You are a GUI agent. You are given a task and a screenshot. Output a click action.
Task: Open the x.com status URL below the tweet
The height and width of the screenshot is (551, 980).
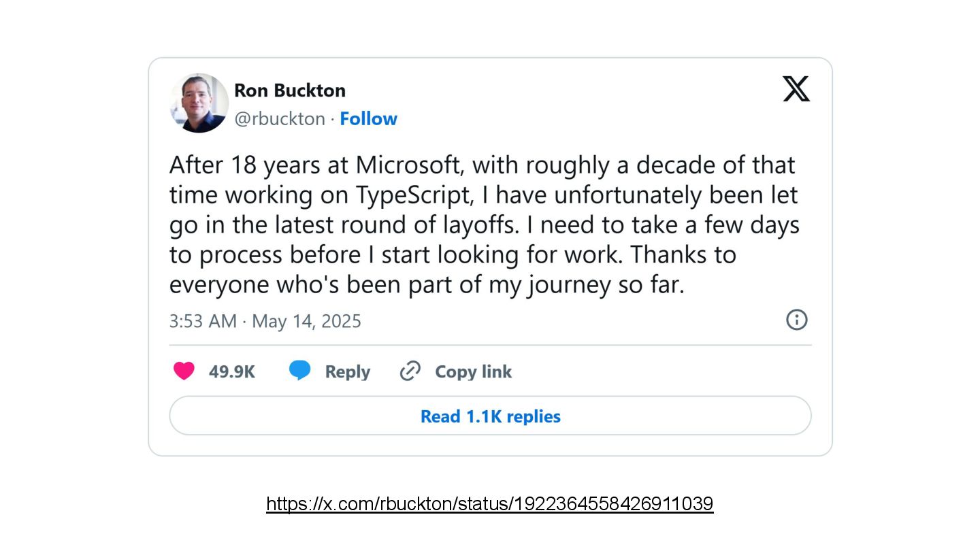(489, 504)
